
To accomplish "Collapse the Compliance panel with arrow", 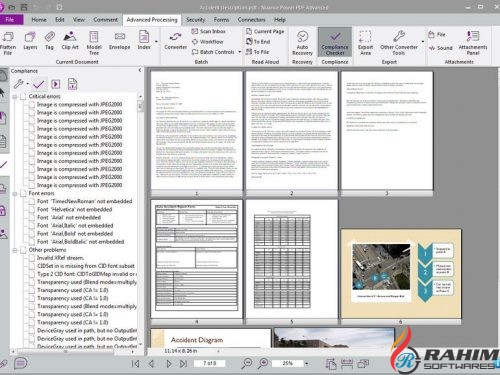I will coord(140,70).
